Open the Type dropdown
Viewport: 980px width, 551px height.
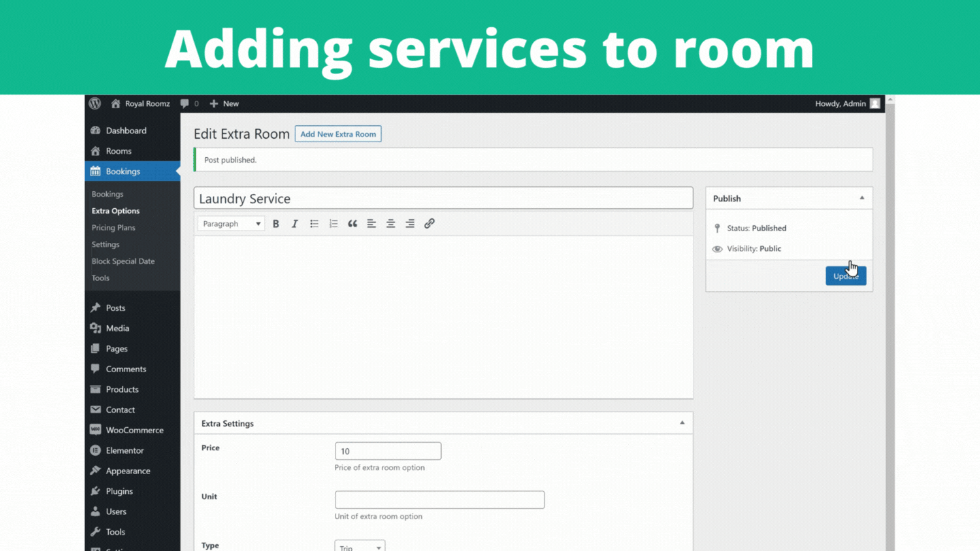360,546
